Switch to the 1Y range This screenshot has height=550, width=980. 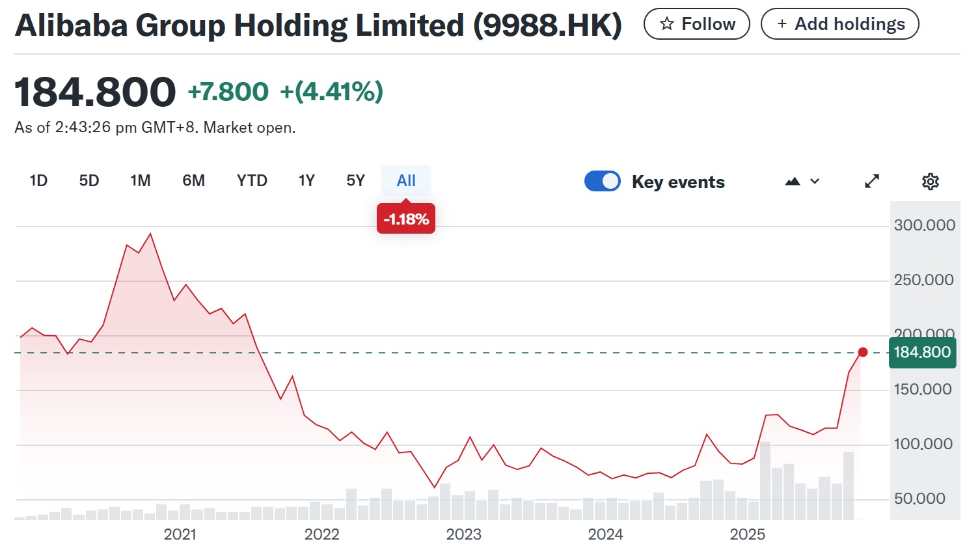(306, 181)
